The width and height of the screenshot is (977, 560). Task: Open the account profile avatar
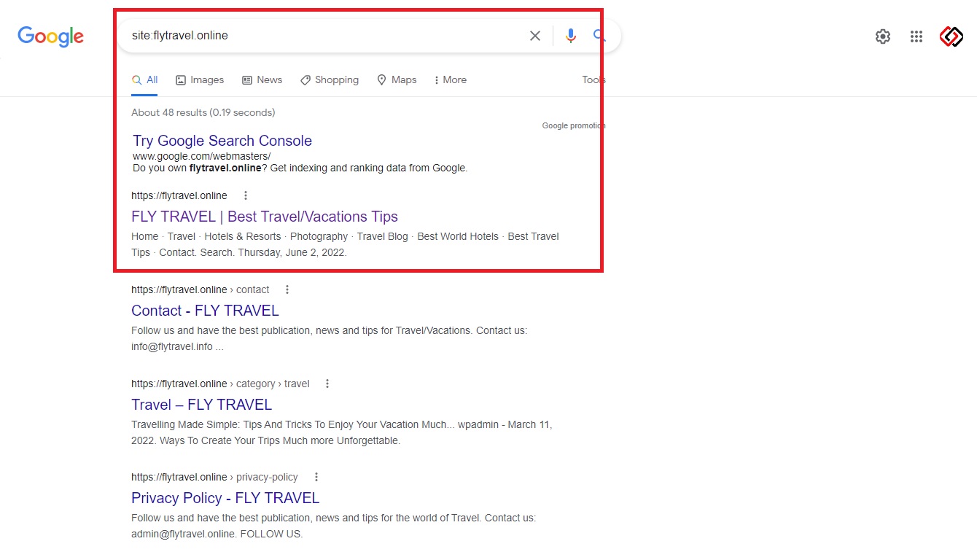click(x=951, y=36)
